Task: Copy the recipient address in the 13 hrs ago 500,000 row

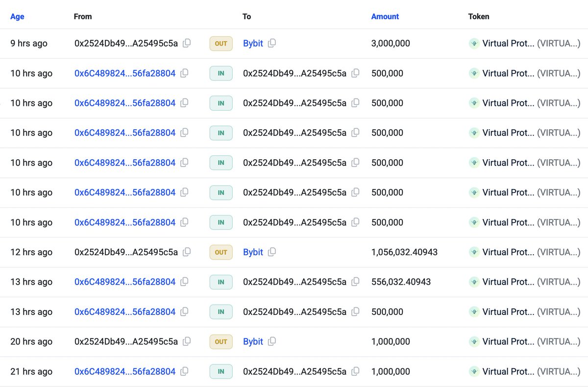Action: coord(355,312)
